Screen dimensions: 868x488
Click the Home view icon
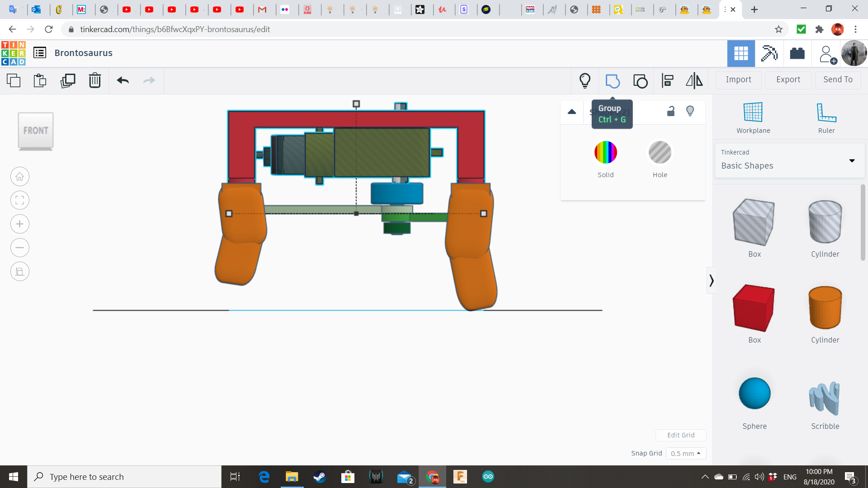20,177
